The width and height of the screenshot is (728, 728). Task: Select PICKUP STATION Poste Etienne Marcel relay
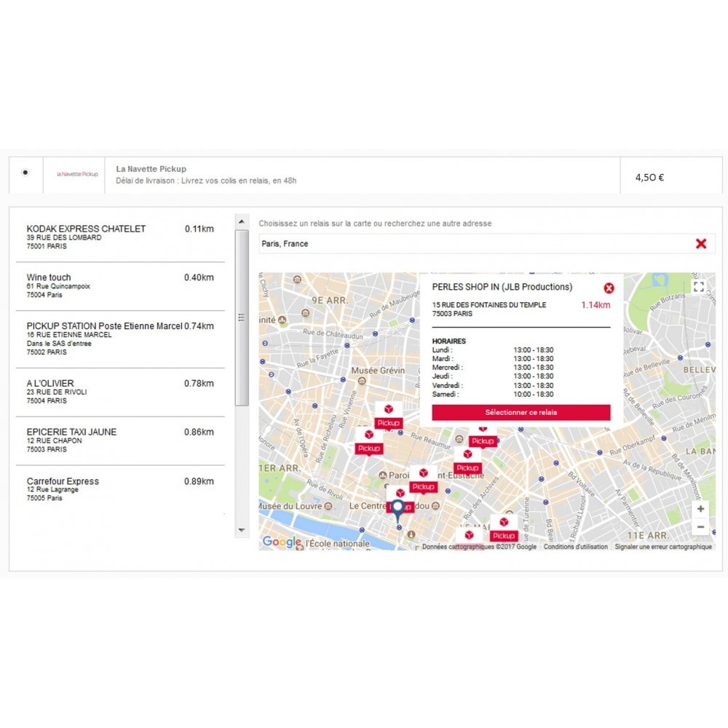click(120, 339)
